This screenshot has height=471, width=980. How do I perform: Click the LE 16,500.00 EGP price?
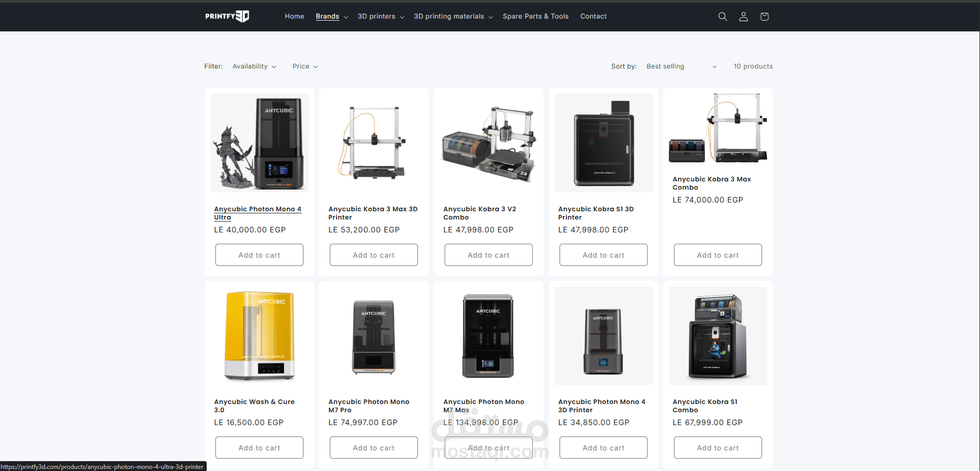pos(249,423)
